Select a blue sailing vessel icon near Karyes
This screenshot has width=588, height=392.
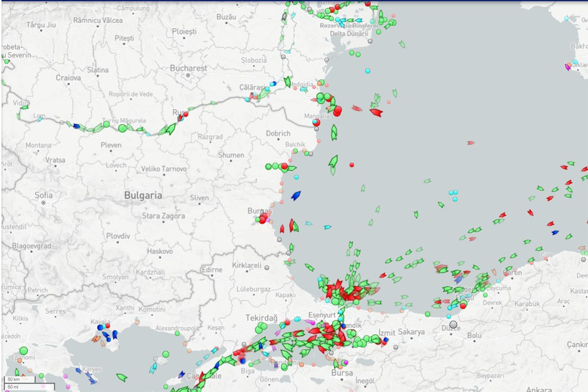(78, 369)
